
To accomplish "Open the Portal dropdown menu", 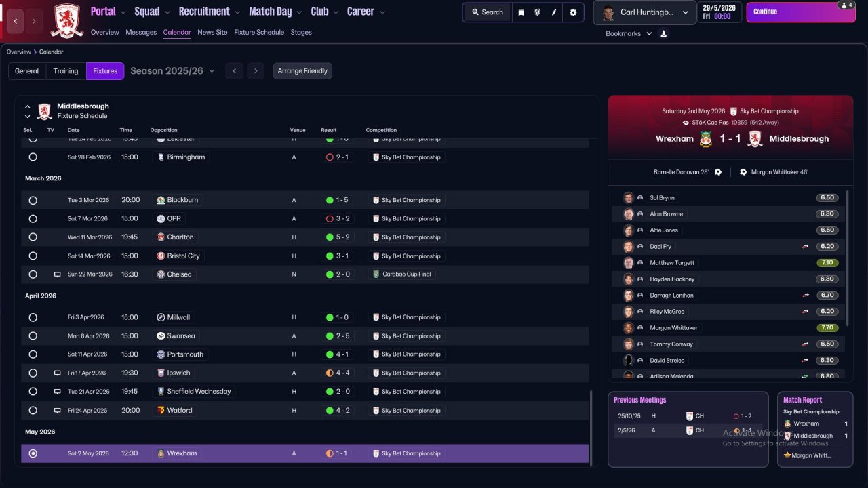I will tap(108, 12).
